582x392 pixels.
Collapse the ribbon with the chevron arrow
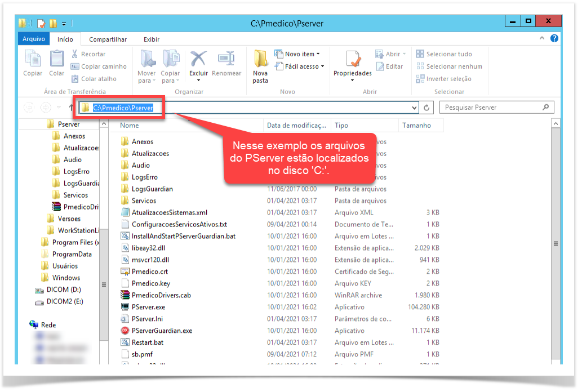543,39
